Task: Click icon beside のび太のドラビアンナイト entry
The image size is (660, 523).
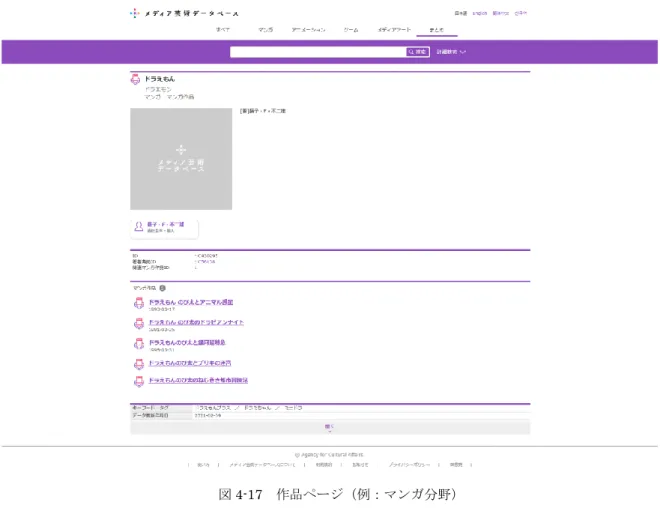Action: coord(139,324)
